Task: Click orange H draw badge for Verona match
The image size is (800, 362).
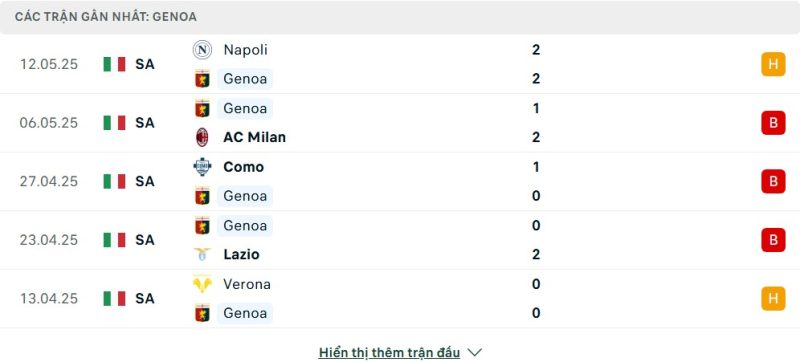Action: click(773, 298)
